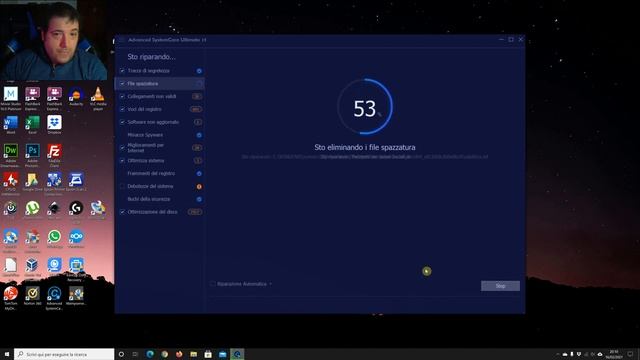This screenshot has width=640, height=360.
Task: Open Firefox from taskbar
Action: click(x=179, y=354)
